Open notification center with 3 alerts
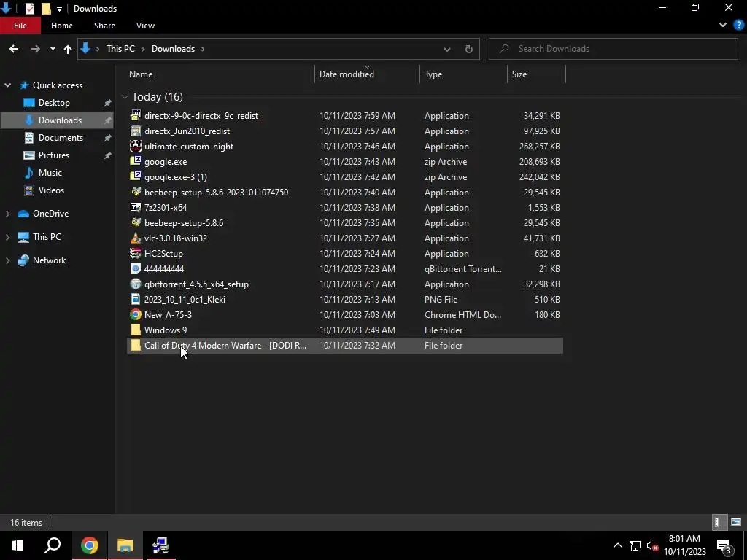The height and width of the screenshot is (560, 747). [x=724, y=545]
